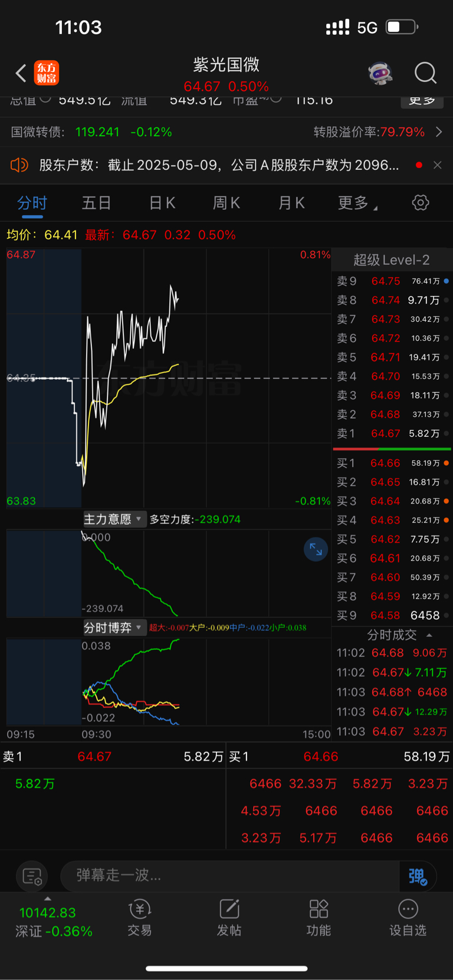Tap the intraday price chart

tap(168, 378)
